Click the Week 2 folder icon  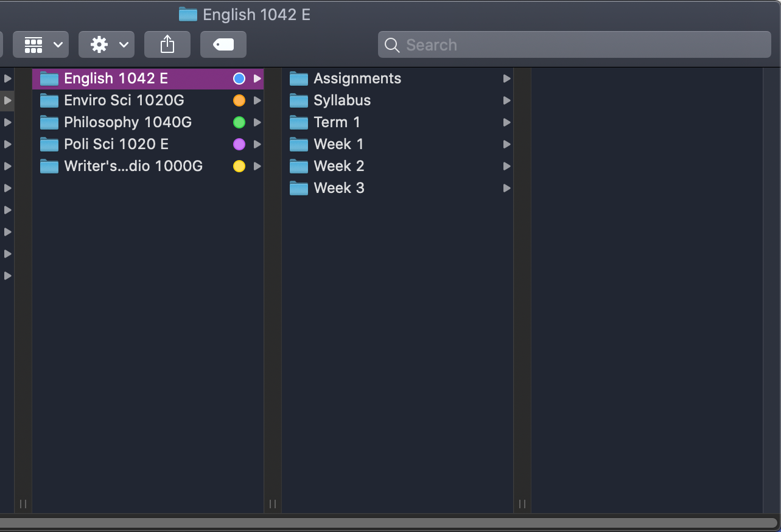click(299, 166)
